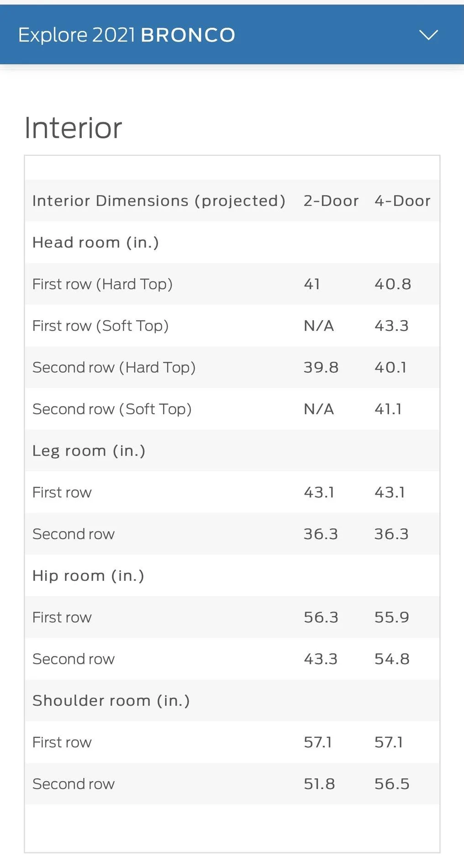Select the 56.5 shoulder room 4-Door value

tap(392, 784)
